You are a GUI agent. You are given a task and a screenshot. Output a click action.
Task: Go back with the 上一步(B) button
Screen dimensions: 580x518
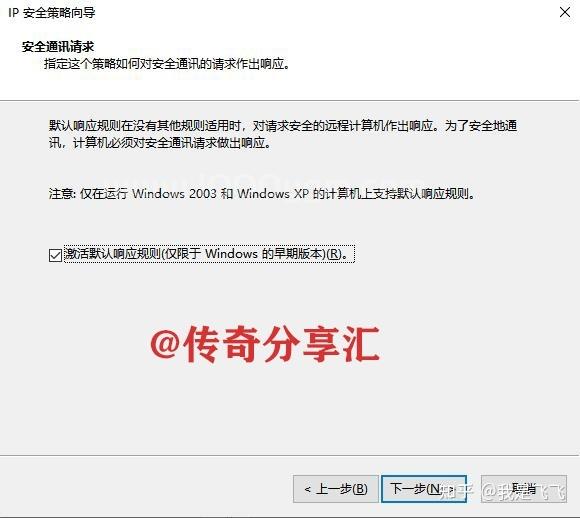coord(335,489)
